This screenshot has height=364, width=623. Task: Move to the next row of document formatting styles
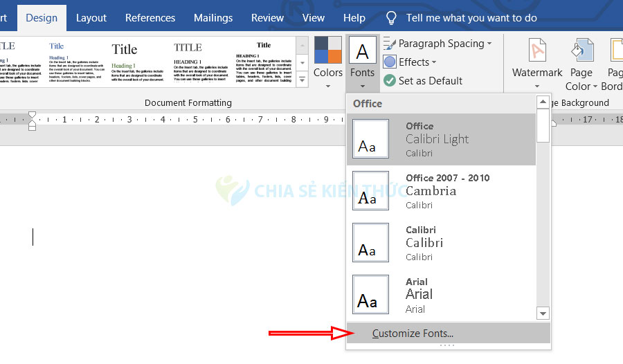303,63
